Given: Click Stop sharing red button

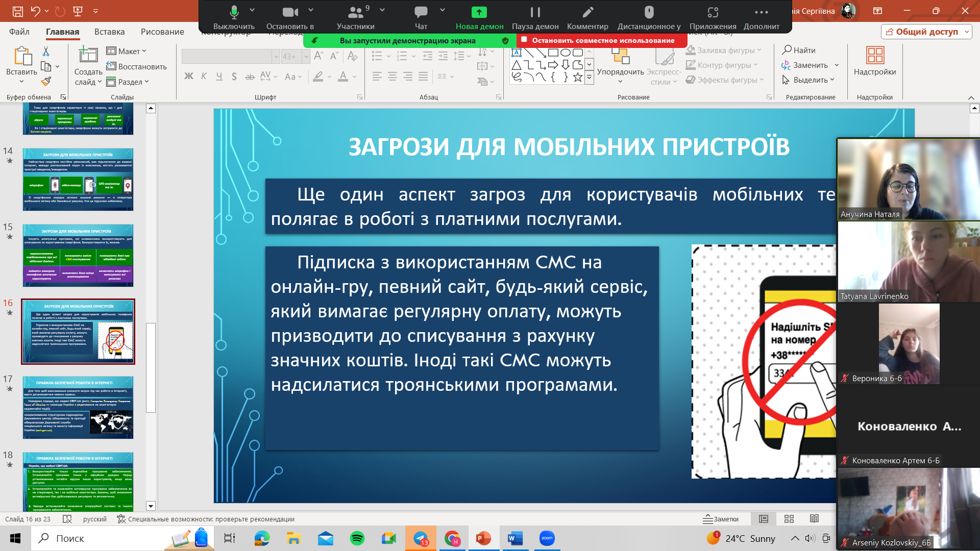Looking at the screenshot, I should (x=602, y=40).
